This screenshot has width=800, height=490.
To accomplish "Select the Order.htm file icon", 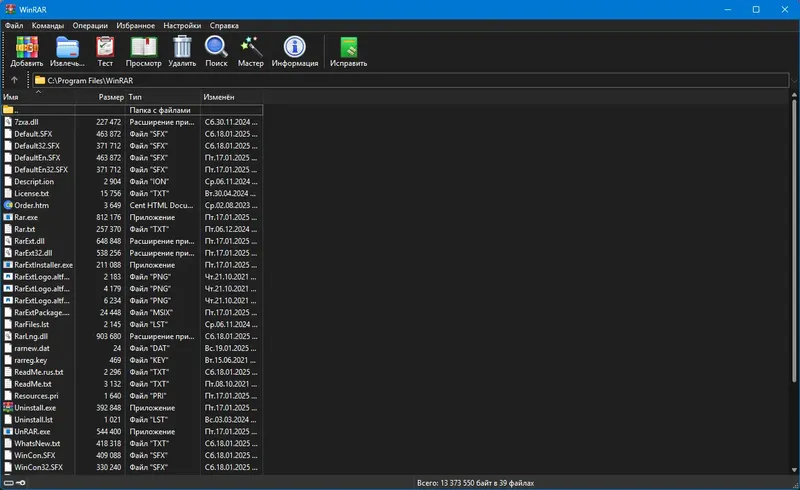I will coord(8,205).
